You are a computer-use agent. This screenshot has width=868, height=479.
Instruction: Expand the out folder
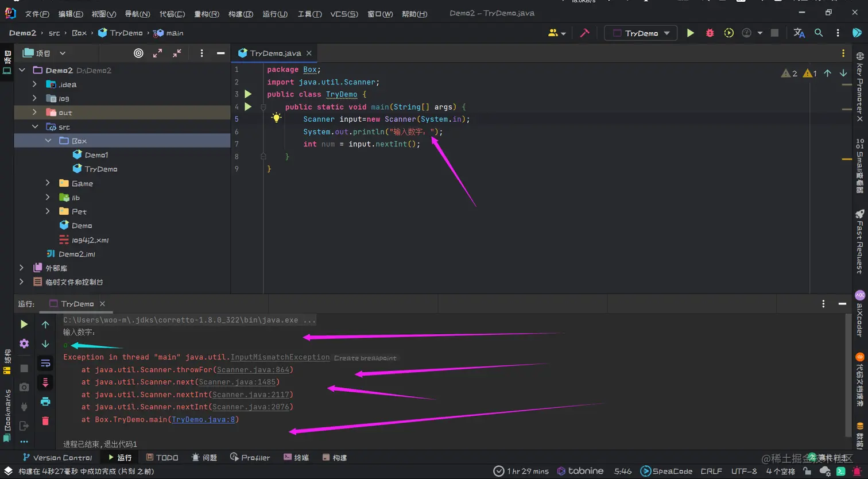tap(34, 113)
